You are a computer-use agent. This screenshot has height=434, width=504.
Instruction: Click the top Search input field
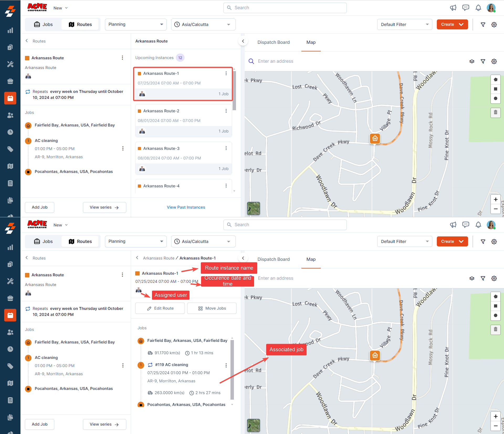tap(285, 8)
